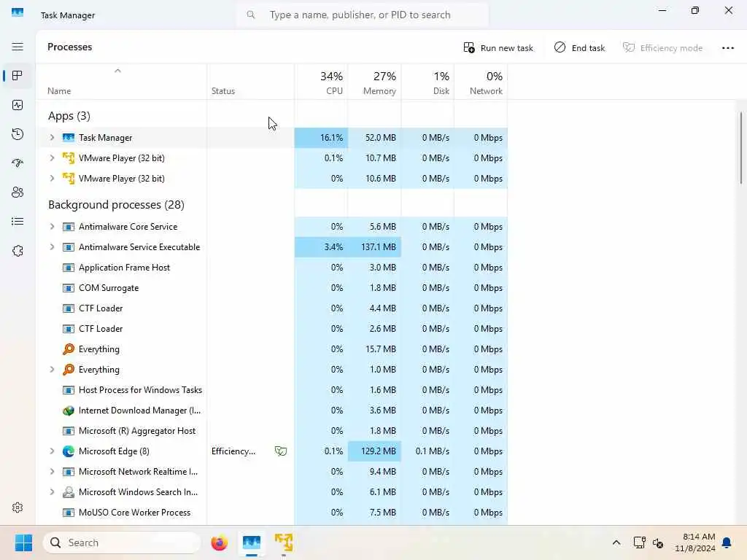Open clock and date in taskbar
The height and width of the screenshot is (560, 747).
[694, 542]
